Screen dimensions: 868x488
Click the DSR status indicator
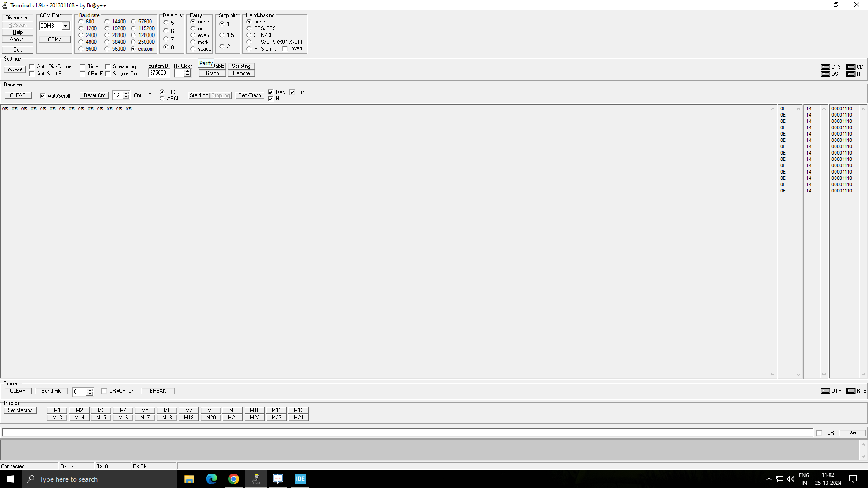[826, 74]
